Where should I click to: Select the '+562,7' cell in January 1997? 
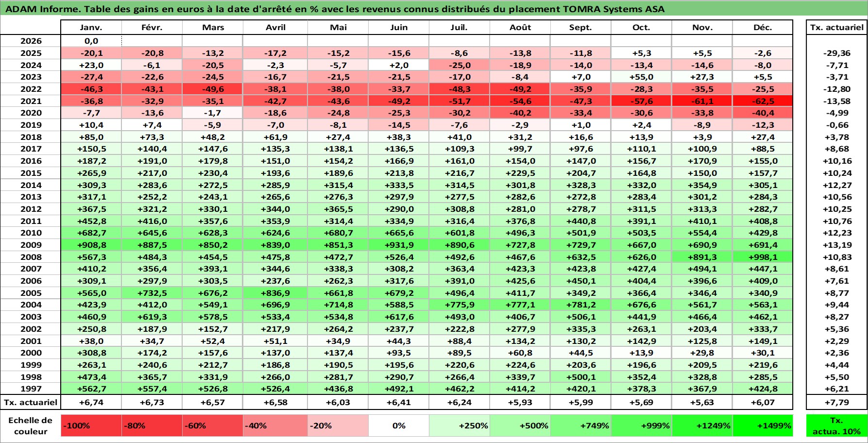[x=91, y=389]
